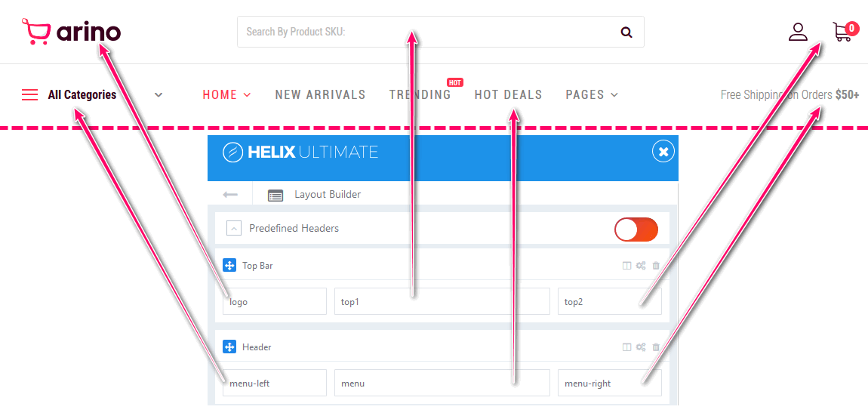Click the Top Bar move handle icon

(230, 266)
